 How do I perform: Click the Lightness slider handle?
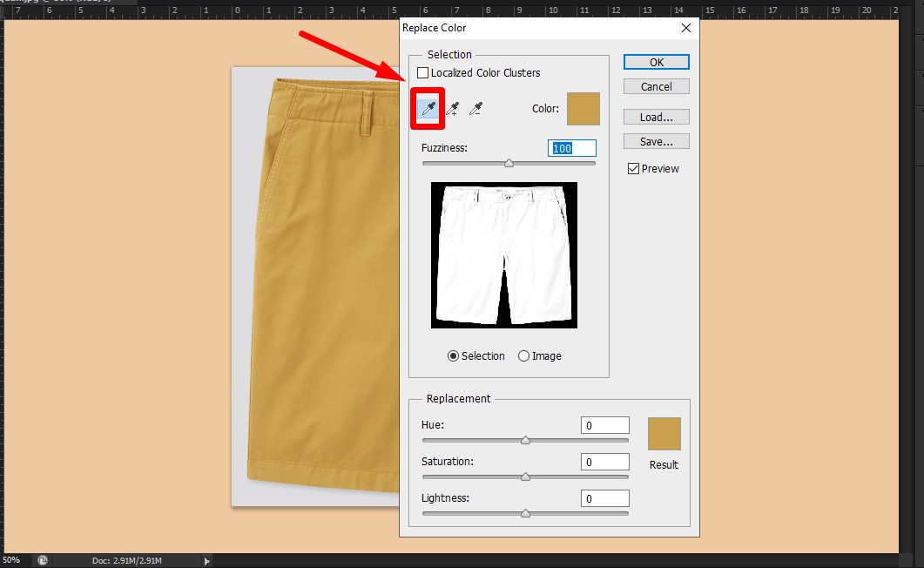525,513
